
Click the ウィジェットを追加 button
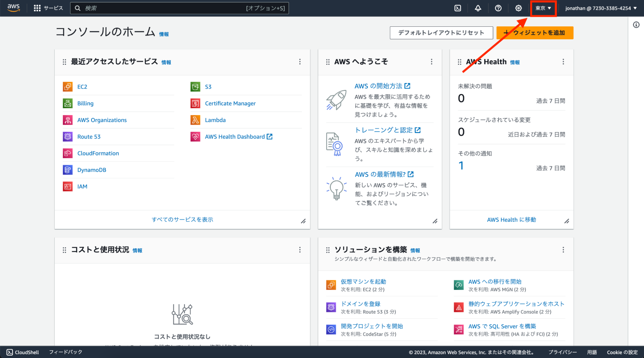click(534, 33)
